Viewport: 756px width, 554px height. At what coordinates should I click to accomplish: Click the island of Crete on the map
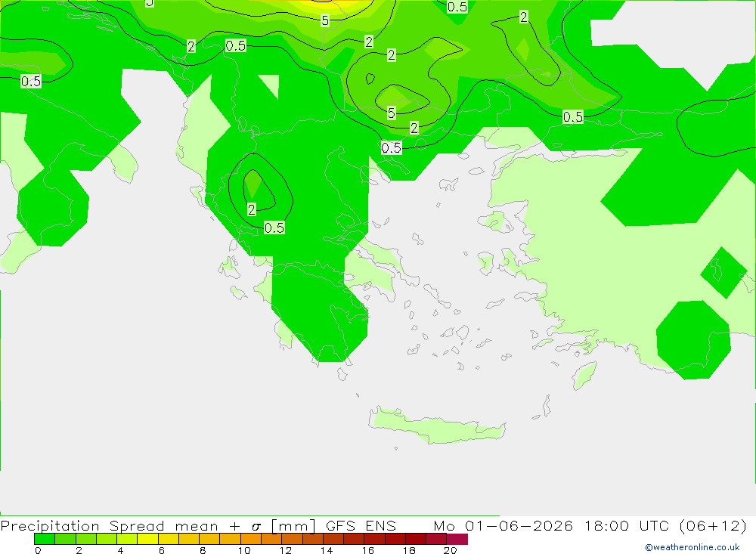click(x=437, y=426)
